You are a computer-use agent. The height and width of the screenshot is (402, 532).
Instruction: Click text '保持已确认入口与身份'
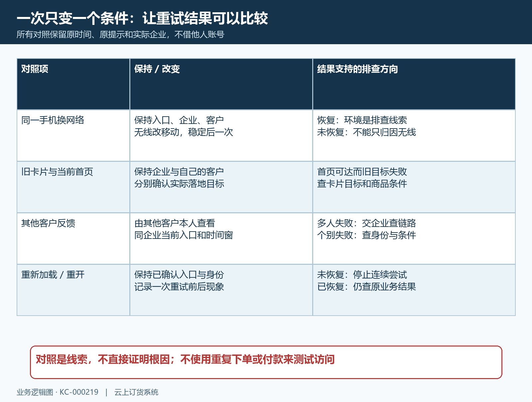pyautogui.click(x=179, y=275)
